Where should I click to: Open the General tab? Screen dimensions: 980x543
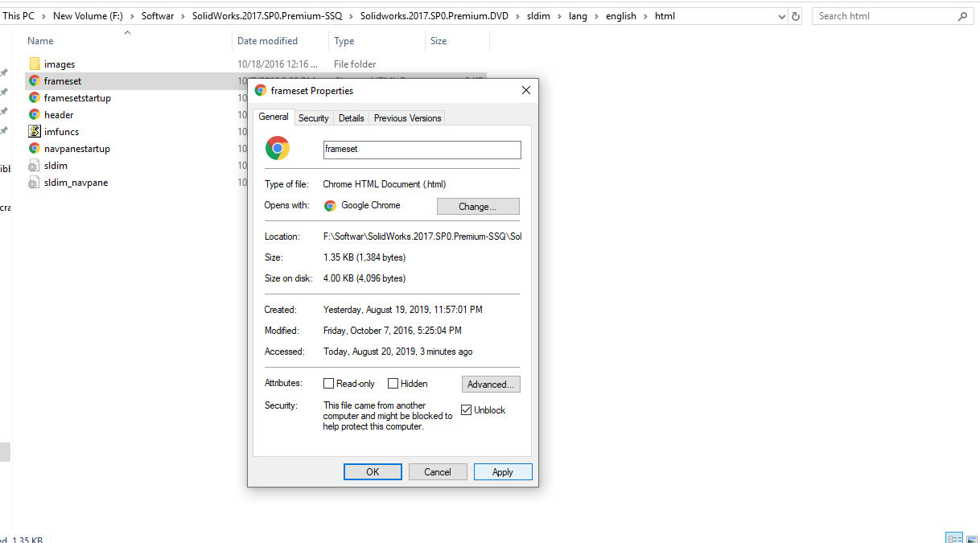274,117
